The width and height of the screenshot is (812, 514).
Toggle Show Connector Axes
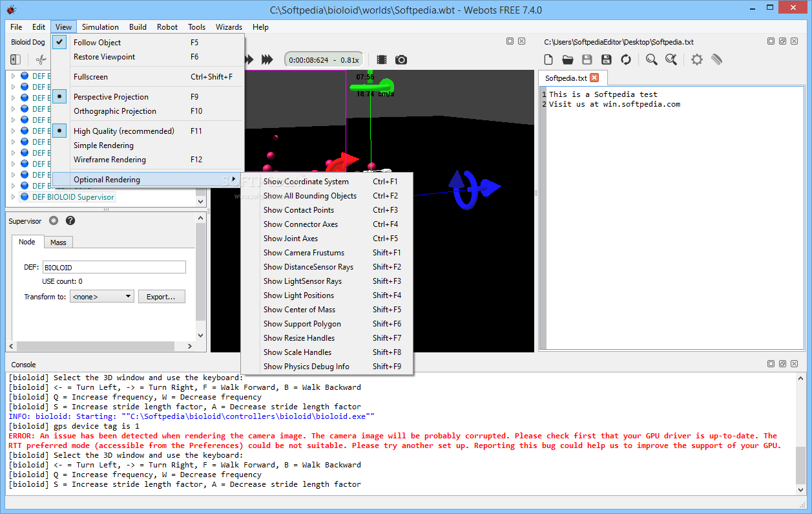click(327, 224)
